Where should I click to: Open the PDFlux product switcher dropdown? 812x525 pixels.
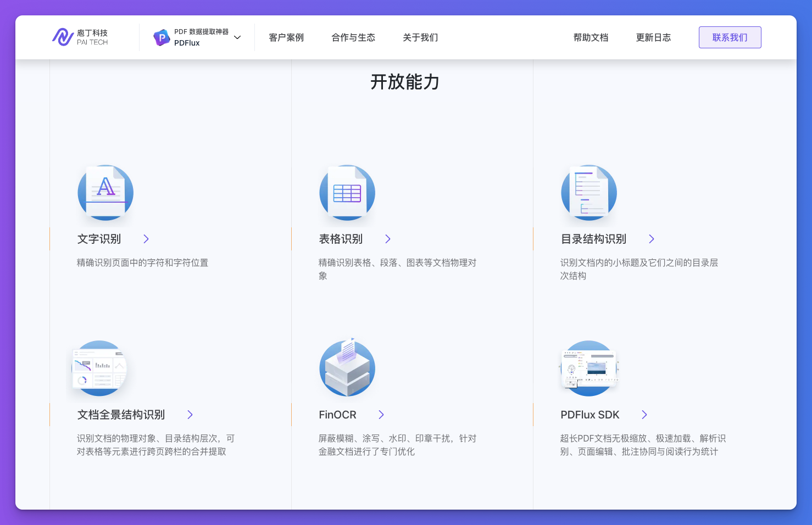click(237, 37)
